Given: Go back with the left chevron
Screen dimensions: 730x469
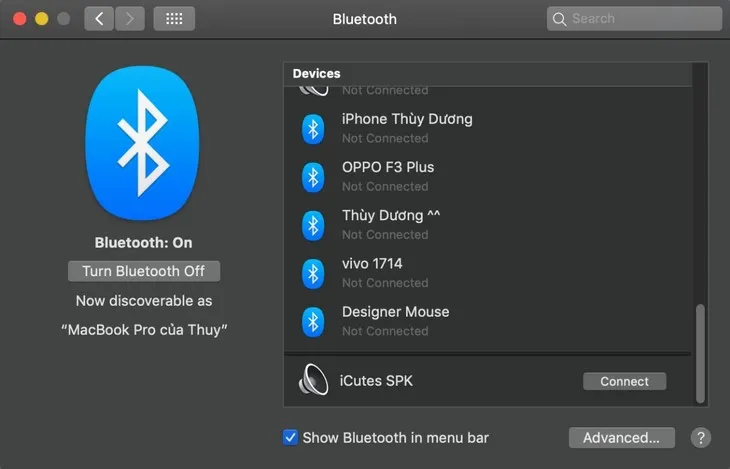Looking at the screenshot, I should point(98,19).
